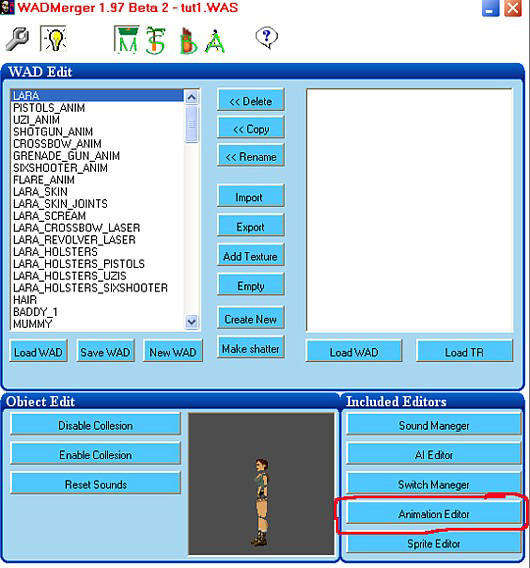Screen dimensions: 530x568
Task: Select SHOTGUN_ANIM in the list
Action: (x=97, y=131)
